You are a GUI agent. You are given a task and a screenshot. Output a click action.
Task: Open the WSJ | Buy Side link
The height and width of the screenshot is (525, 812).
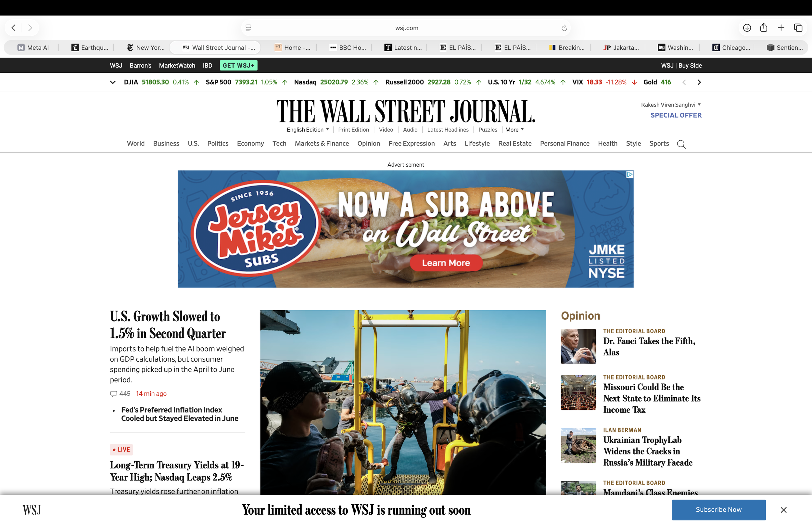coord(681,65)
